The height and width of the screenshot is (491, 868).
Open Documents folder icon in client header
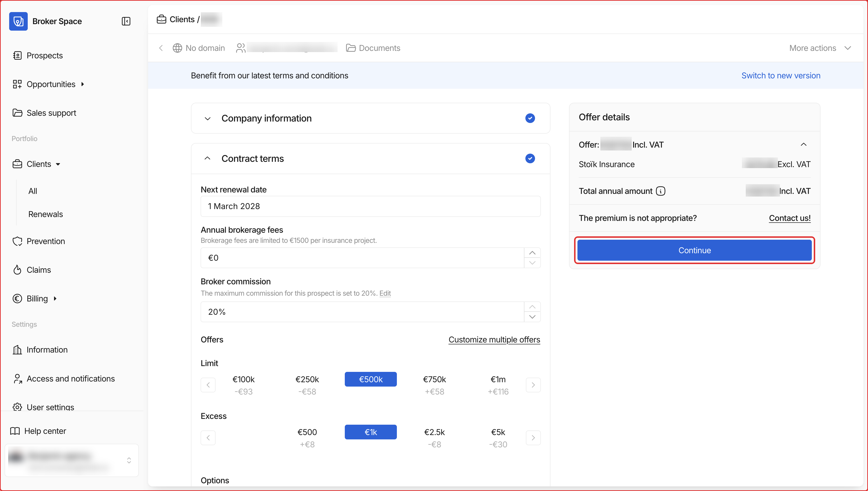coord(351,48)
